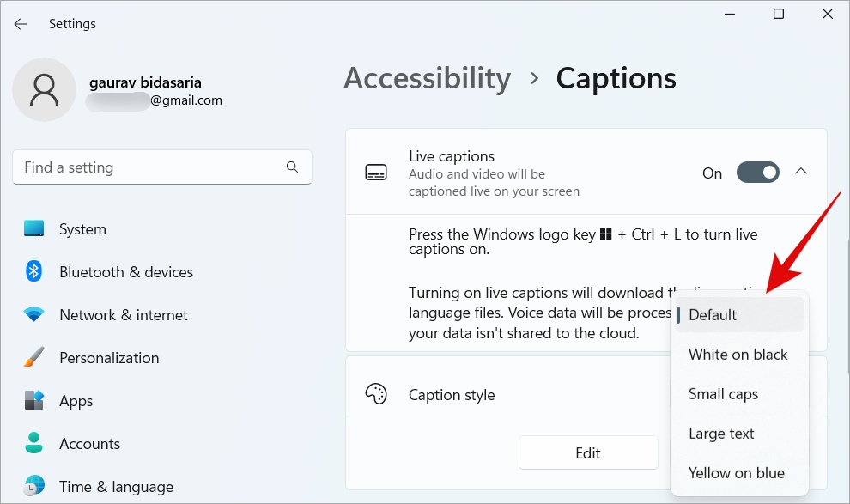The height and width of the screenshot is (504, 850).
Task: Click Accessibility breadcrumb link
Action: 428,79
